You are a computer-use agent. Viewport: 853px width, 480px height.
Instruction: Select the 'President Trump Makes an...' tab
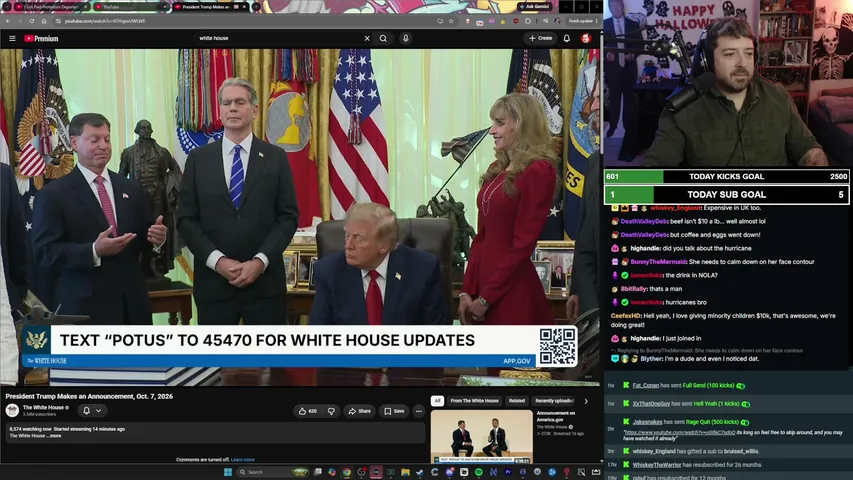[x=210, y=7]
